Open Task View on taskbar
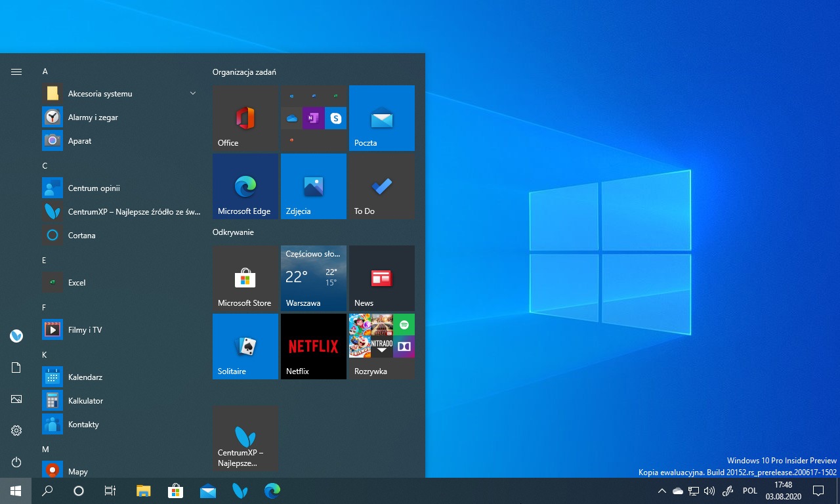840x504 pixels. pyautogui.click(x=110, y=491)
